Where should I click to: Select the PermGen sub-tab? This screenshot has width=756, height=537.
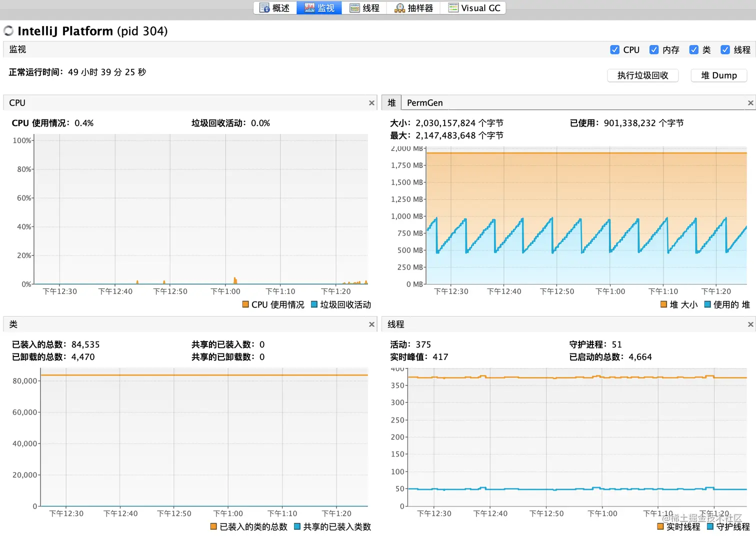424,102
